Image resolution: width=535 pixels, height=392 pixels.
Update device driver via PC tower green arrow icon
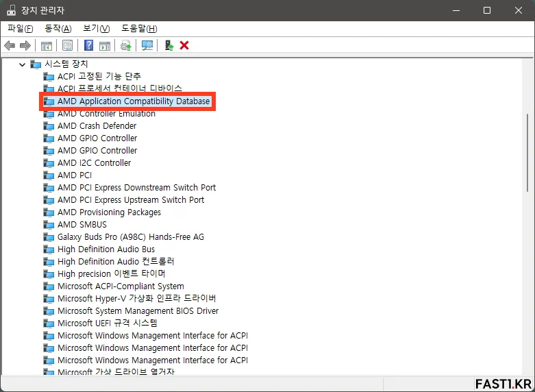click(x=169, y=45)
